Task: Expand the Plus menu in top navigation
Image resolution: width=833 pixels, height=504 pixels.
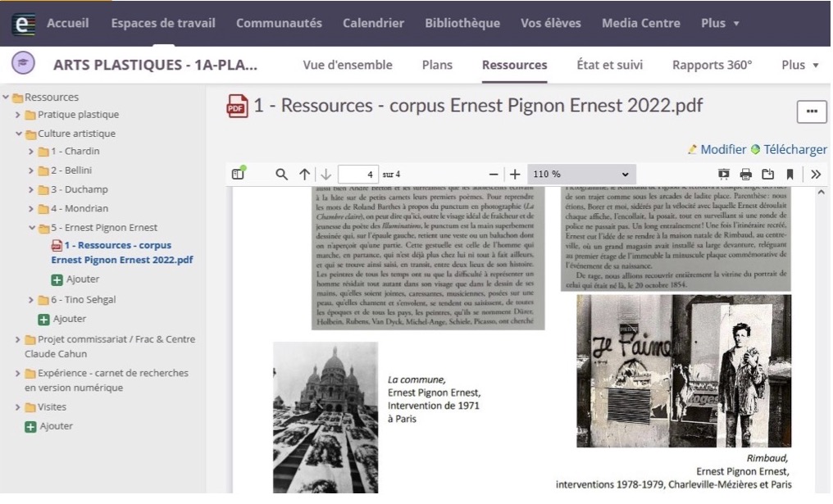Action: [x=720, y=23]
